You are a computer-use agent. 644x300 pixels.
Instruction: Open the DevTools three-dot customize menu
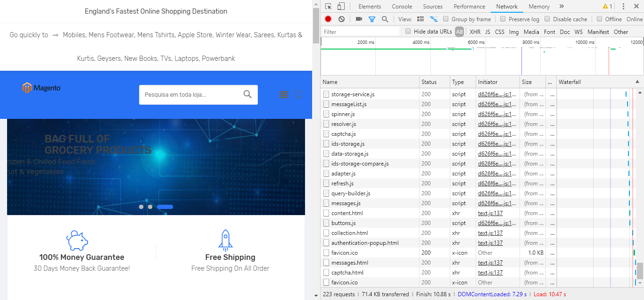coord(623,6)
